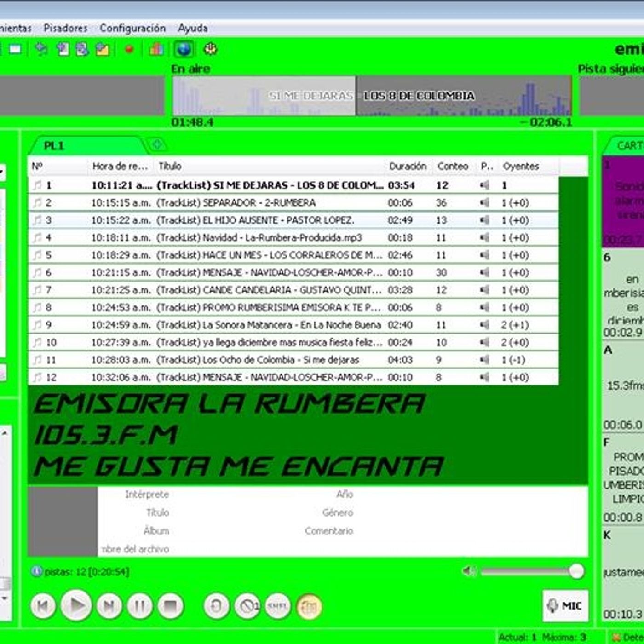This screenshot has width=644, height=644.
Task: Adjust the volume slider knob
Action: [576, 571]
